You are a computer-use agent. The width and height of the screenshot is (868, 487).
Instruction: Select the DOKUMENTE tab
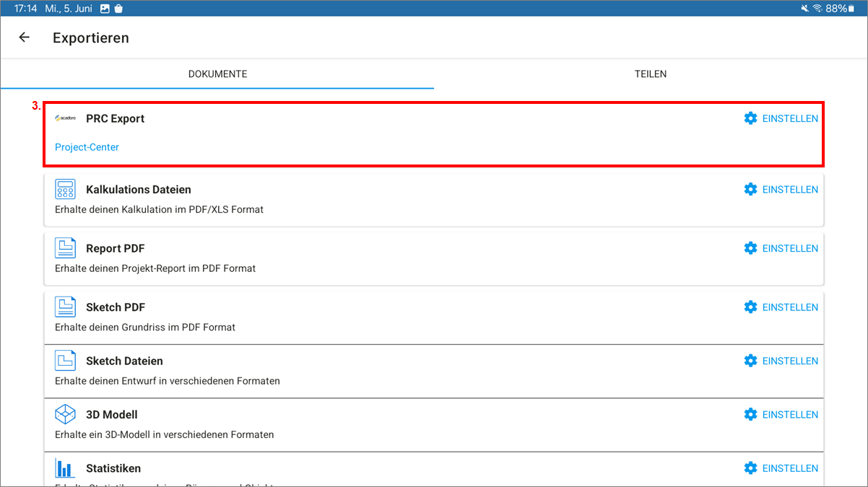click(217, 74)
